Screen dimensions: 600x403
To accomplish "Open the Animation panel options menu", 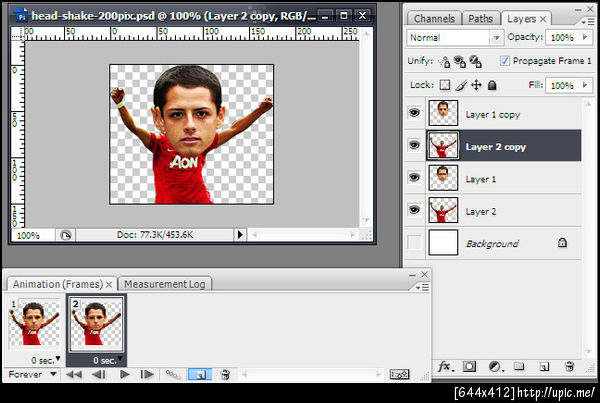I will pos(422,287).
